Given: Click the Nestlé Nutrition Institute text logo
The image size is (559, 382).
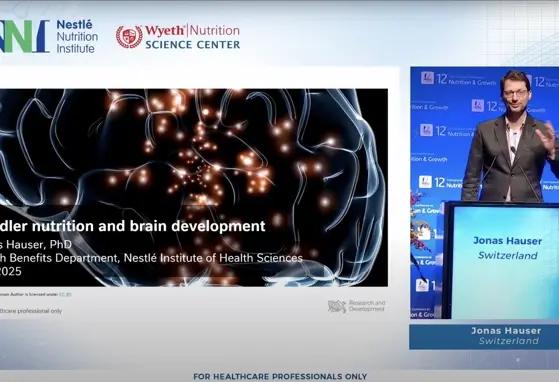Looking at the screenshot, I should [77, 36].
